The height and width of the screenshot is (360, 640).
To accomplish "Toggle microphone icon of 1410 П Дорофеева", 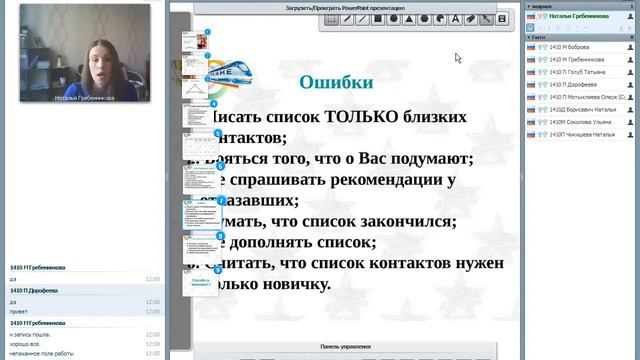I will tap(540, 85).
